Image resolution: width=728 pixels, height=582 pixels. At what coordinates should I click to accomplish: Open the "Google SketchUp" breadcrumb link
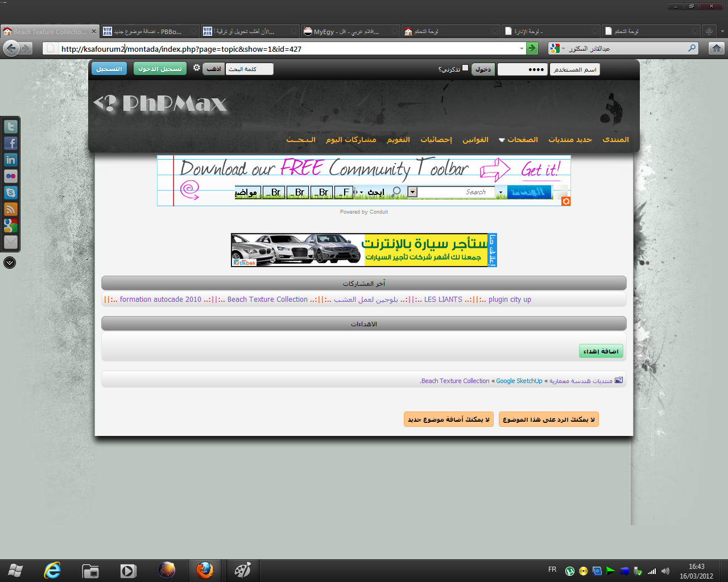[519, 381]
